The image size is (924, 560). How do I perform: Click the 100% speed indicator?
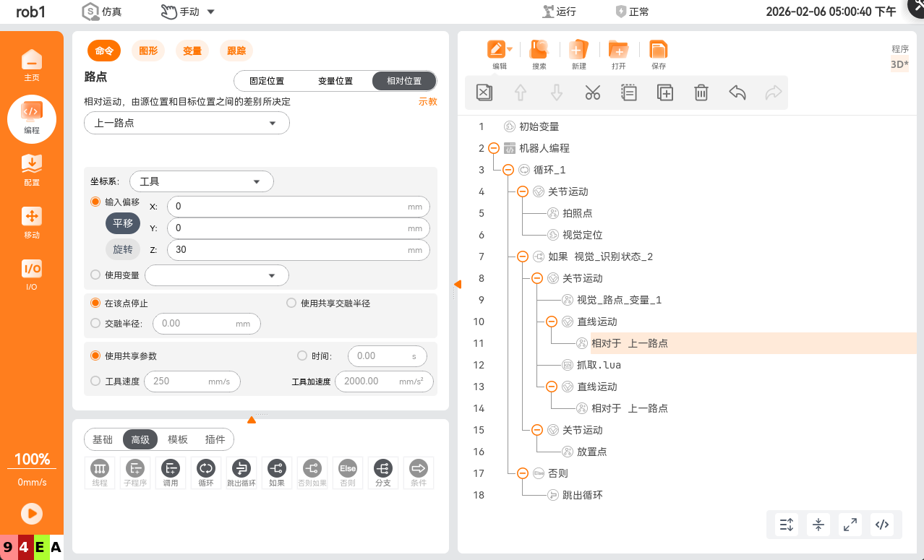tap(32, 460)
